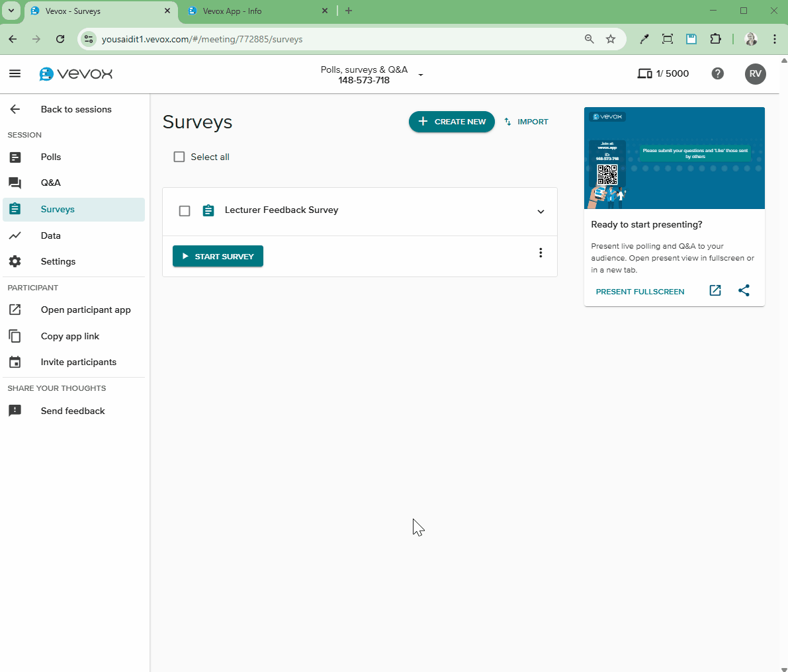Click the share icon on the presenting card
Screen dimensions: 788x672
point(744,290)
